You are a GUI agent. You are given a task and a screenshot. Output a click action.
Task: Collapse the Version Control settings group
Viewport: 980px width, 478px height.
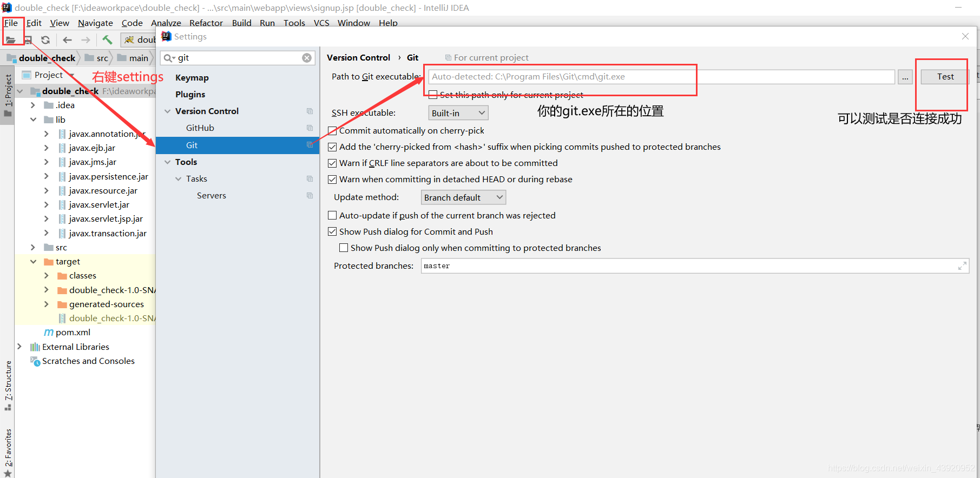pos(168,111)
